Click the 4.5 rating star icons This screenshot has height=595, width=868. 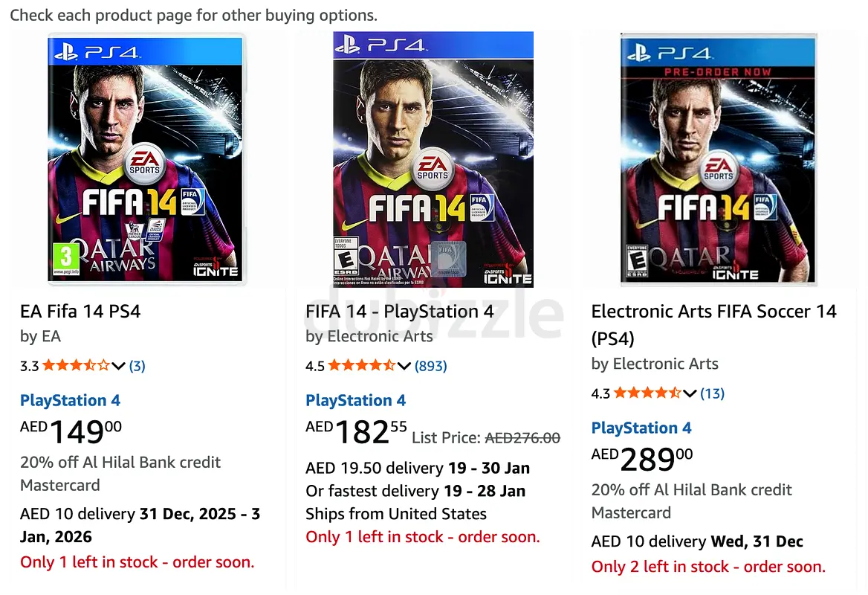point(361,366)
